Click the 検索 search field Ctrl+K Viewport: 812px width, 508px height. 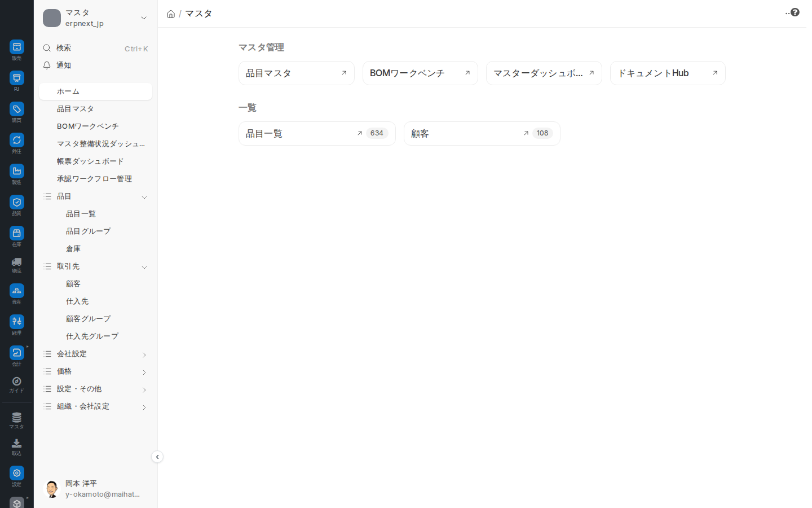pos(95,49)
